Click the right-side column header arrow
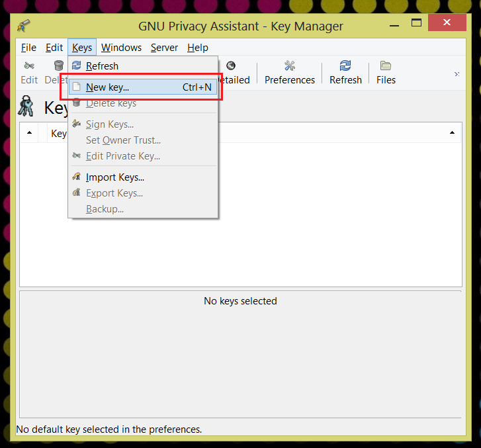Screen dimensions: 481x448 (x=452, y=133)
